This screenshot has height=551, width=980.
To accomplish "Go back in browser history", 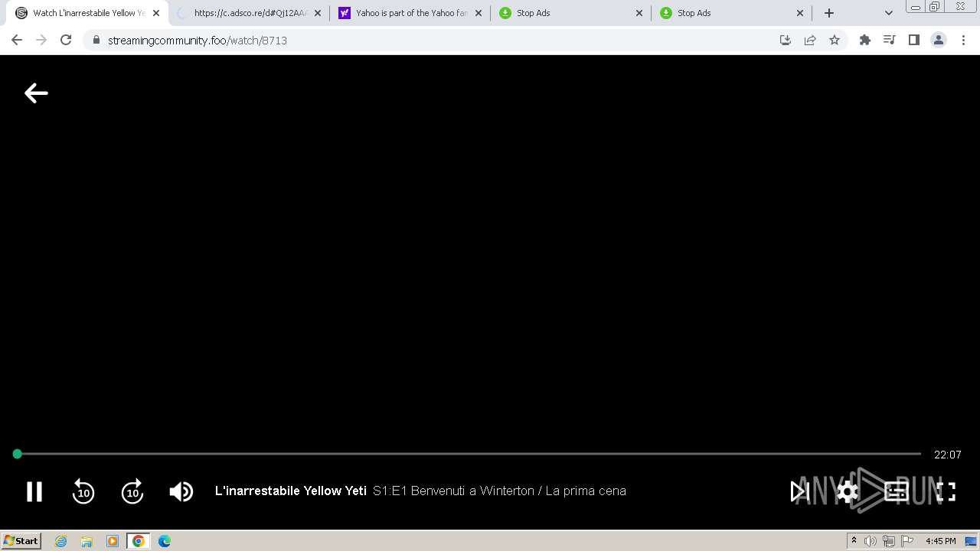I will 17,40.
